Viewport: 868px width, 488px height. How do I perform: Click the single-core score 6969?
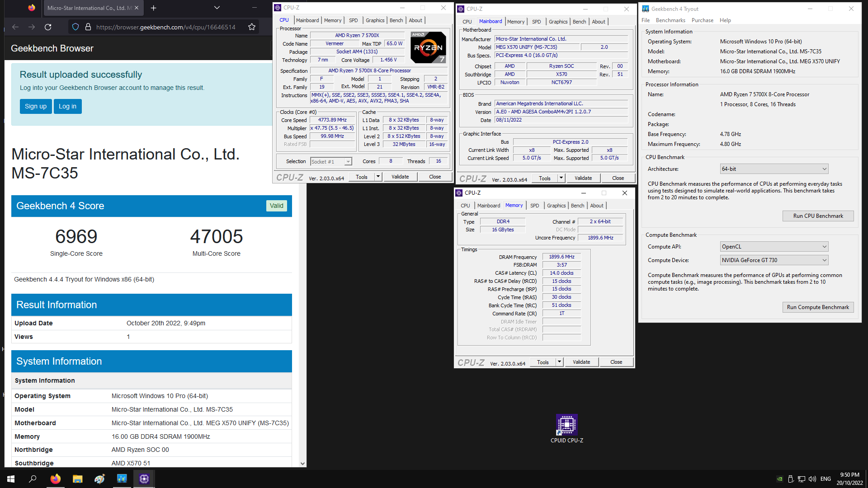pyautogui.click(x=76, y=236)
